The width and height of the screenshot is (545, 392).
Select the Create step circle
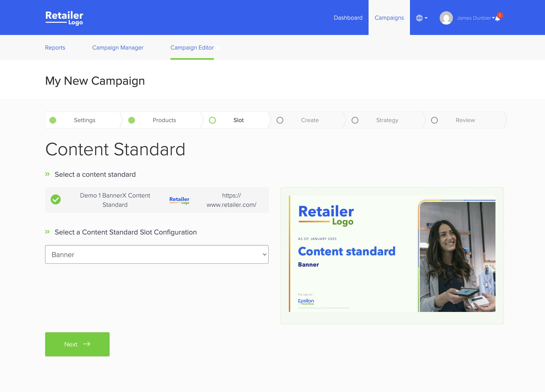[280, 120]
